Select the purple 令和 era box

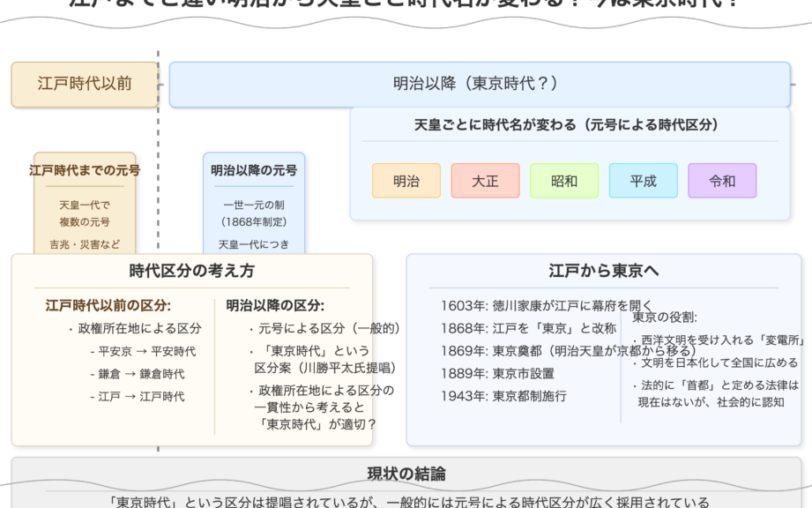pos(722,181)
